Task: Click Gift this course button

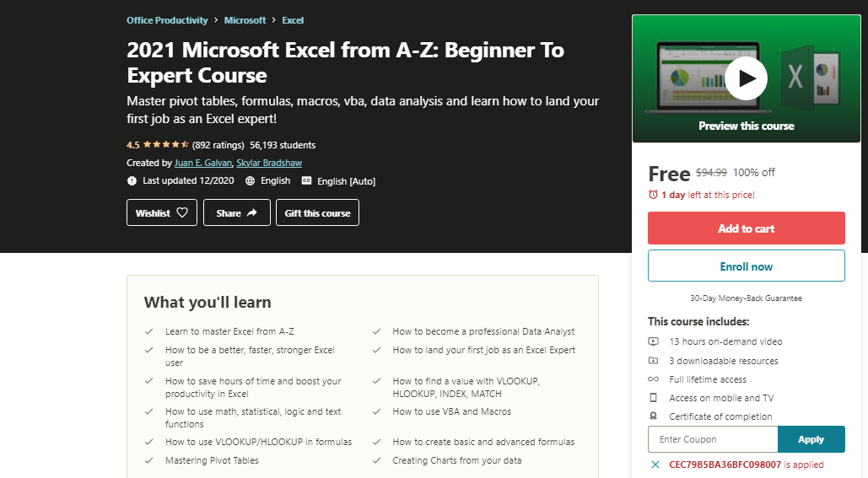Action: tap(317, 213)
